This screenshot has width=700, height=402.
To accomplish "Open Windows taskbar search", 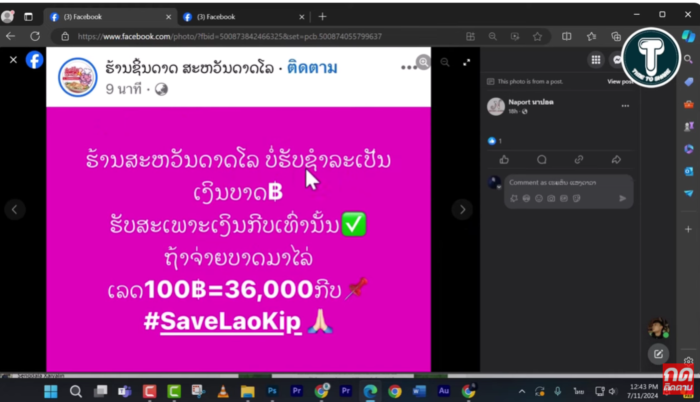I will pos(76,392).
